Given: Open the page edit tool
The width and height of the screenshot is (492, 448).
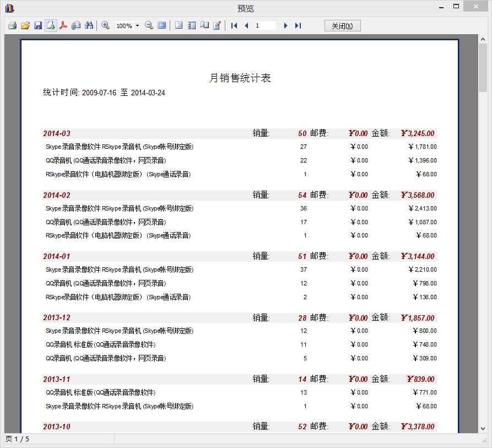Looking at the screenshot, I should click(x=216, y=25).
